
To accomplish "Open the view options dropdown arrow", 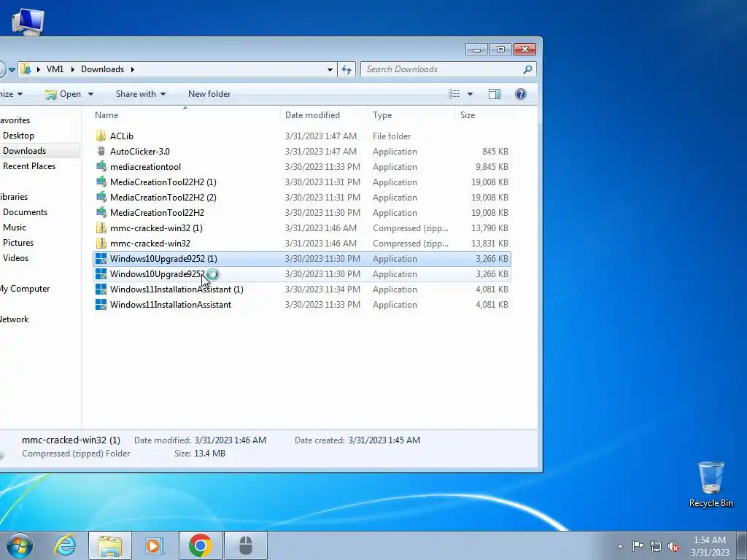I will tap(471, 94).
